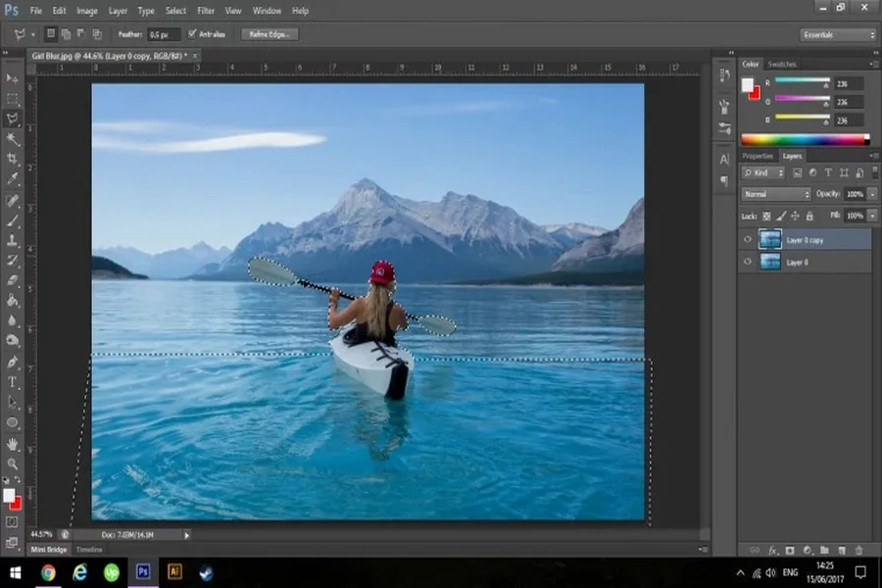Screen dimensions: 882x588
Task: Select the Hand tool
Action: pyautogui.click(x=13, y=443)
